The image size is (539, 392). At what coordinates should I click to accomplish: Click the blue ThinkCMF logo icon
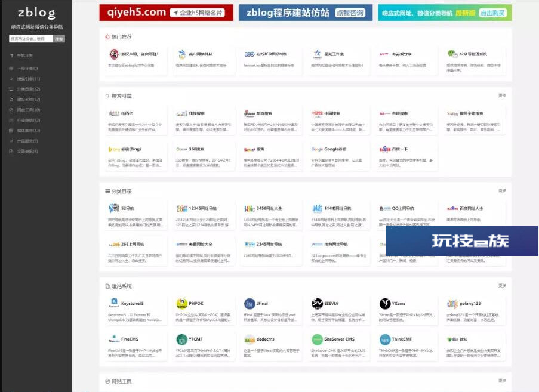(x=385, y=339)
